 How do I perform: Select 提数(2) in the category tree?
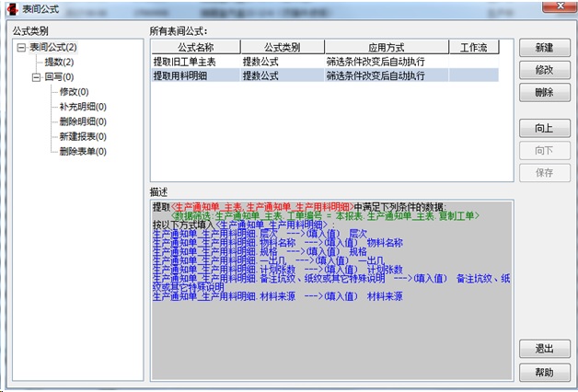[59, 62]
